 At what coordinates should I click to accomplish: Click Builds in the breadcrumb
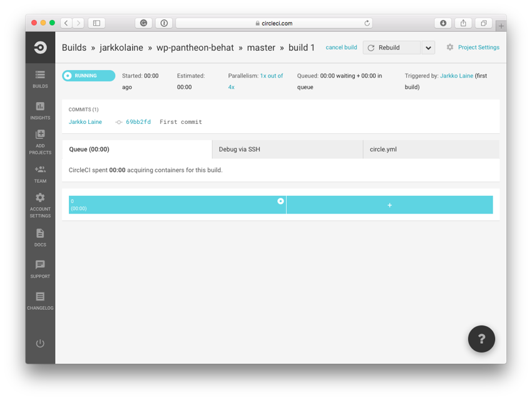pyautogui.click(x=74, y=48)
